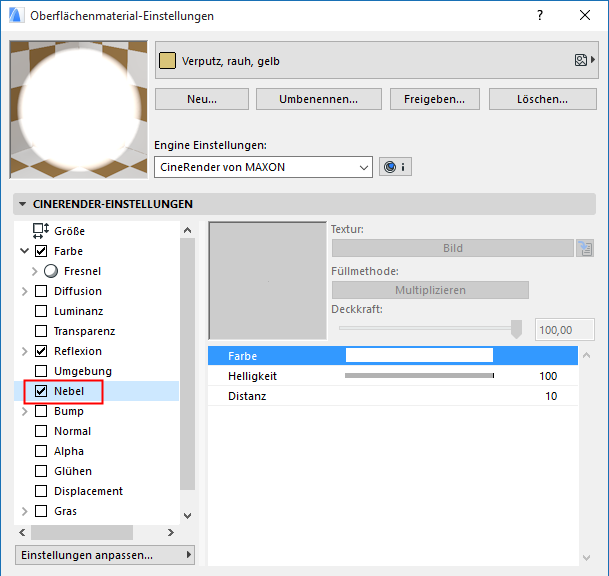609x576 pixels.
Task: Click the Deckkraft slider handle
Action: click(x=516, y=329)
